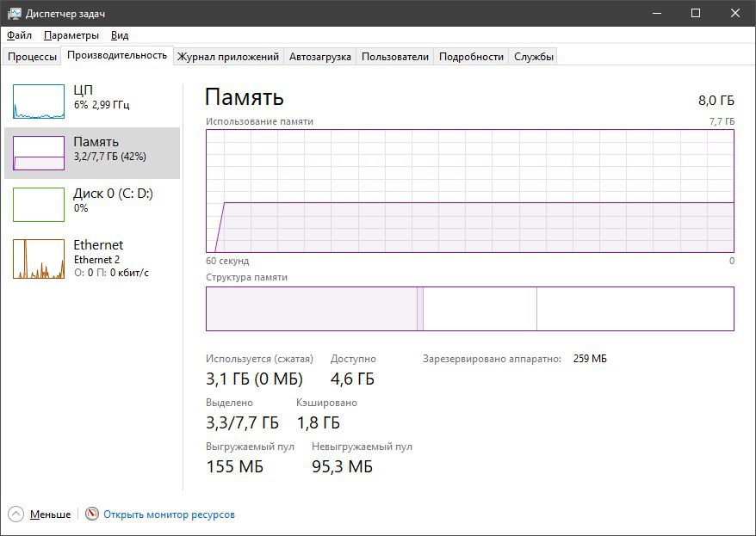Click the Task Manager title bar icon

click(15, 14)
